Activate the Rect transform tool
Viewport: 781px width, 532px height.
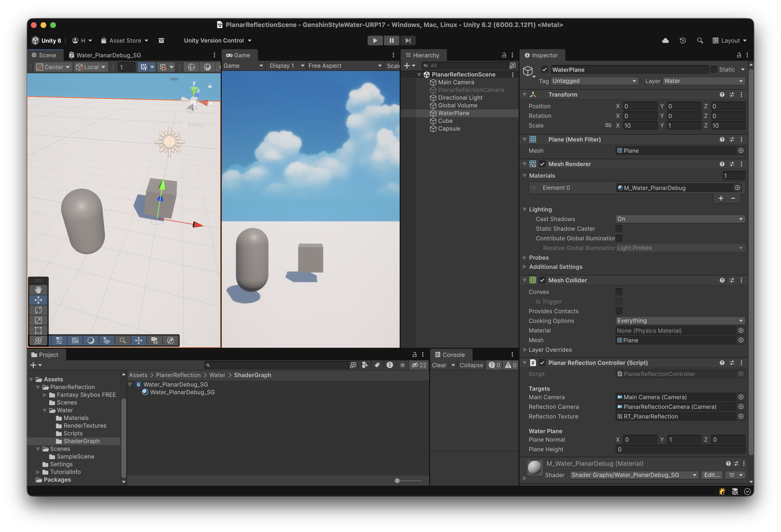pyautogui.click(x=38, y=330)
